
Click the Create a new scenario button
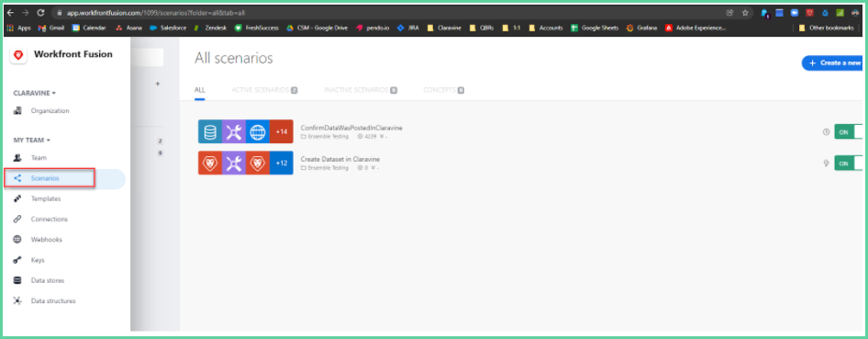pos(832,63)
